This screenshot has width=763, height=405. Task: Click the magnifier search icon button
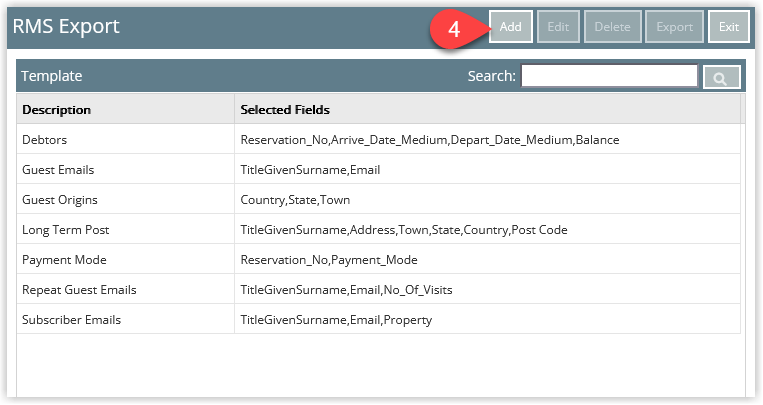pyautogui.click(x=722, y=77)
